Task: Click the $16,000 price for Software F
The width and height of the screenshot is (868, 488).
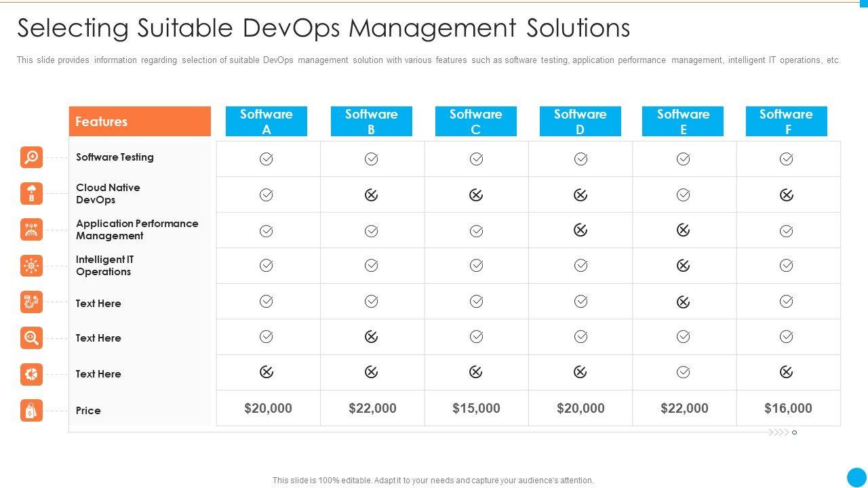Action: click(x=788, y=408)
